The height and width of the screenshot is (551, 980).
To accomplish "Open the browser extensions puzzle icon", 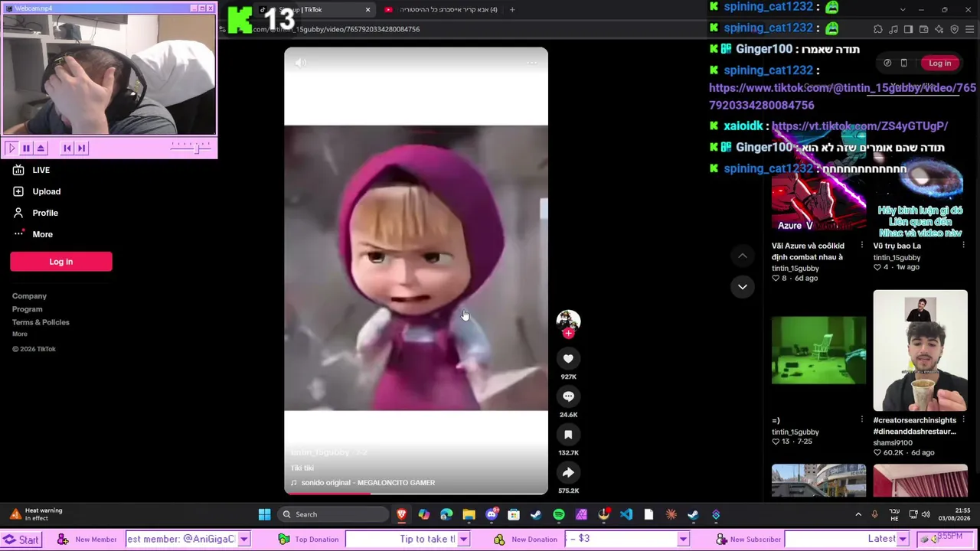I will [x=877, y=29].
